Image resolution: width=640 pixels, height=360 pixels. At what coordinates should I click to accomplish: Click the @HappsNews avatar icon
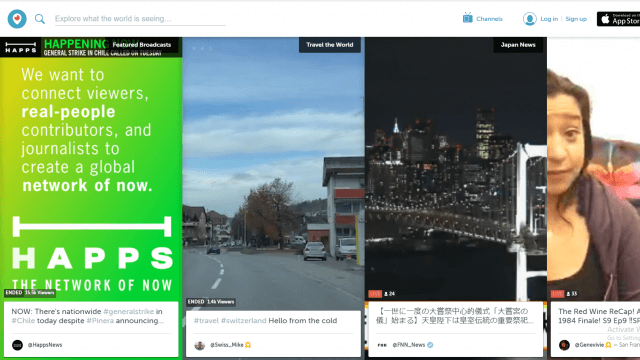pos(17,345)
